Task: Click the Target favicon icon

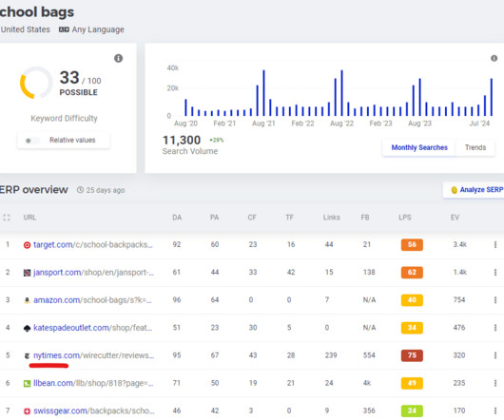Action: pos(27,245)
